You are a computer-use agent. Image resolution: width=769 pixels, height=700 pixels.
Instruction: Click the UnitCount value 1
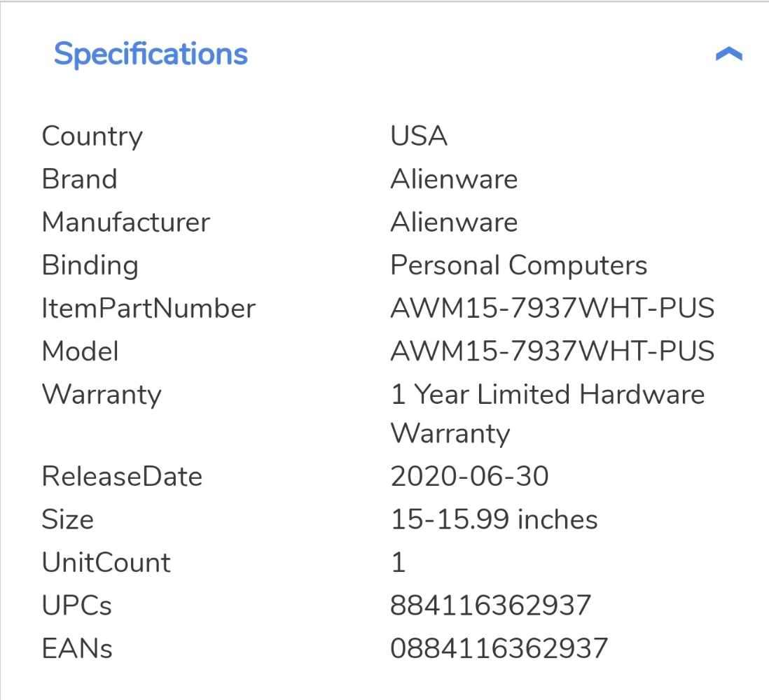[399, 563]
